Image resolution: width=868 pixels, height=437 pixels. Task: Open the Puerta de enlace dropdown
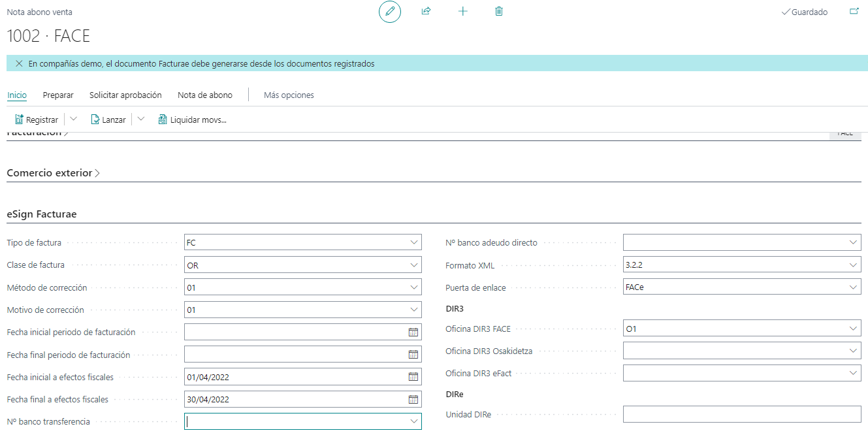[853, 288]
